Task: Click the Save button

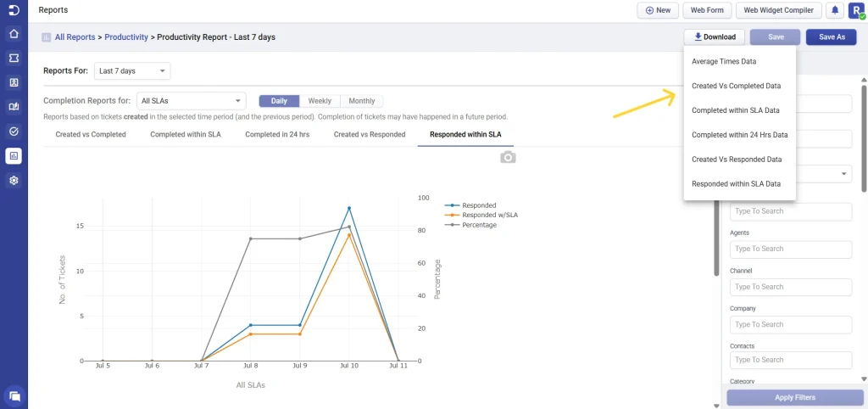Action: point(776,37)
